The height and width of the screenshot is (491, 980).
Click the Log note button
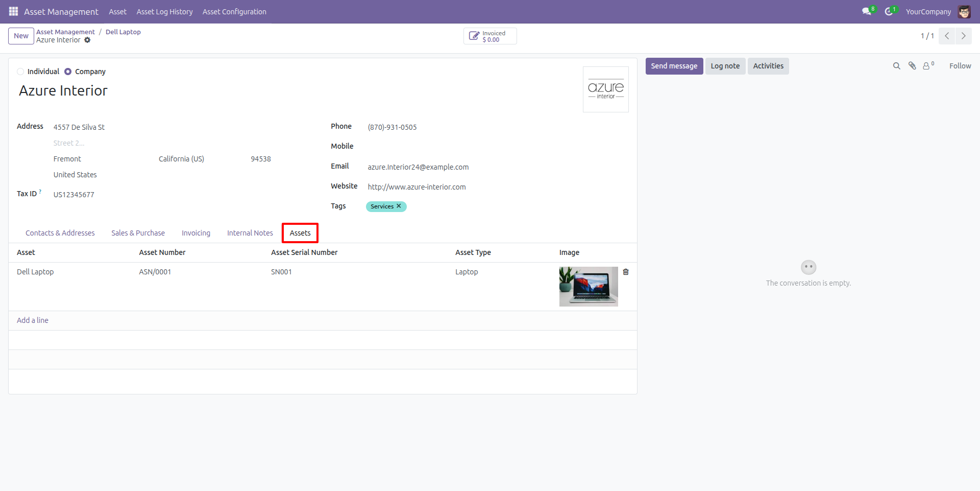(x=725, y=66)
